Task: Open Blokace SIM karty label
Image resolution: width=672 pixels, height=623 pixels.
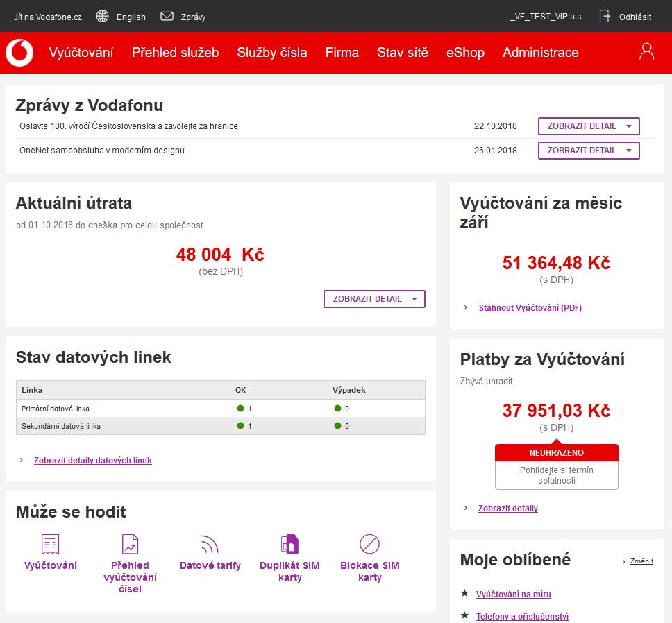Action: coord(370,571)
